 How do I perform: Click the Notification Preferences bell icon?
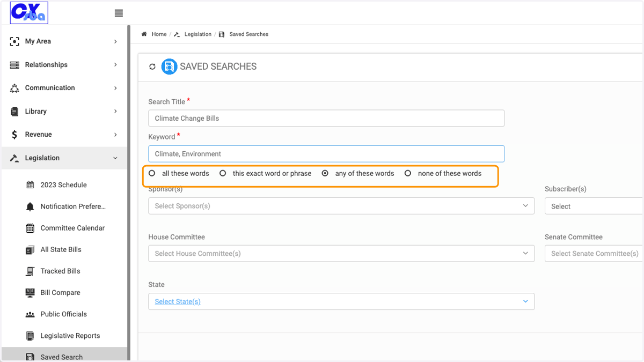point(30,206)
